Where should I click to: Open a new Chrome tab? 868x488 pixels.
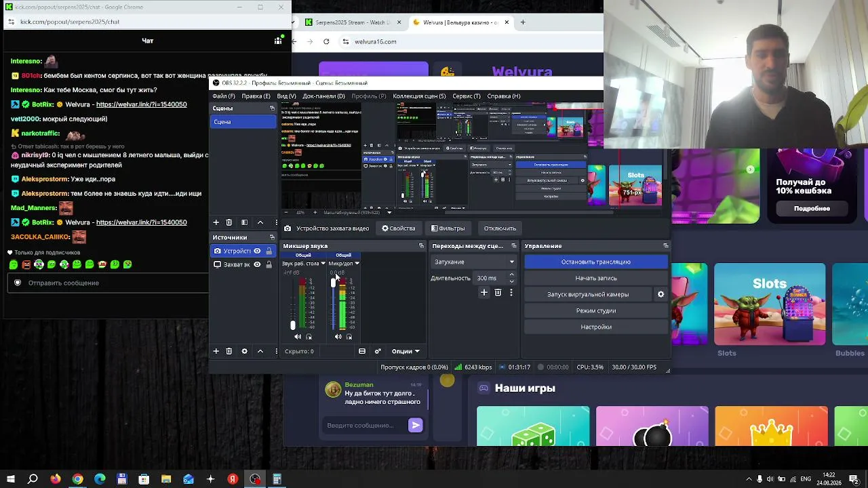(x=523, y=22)
